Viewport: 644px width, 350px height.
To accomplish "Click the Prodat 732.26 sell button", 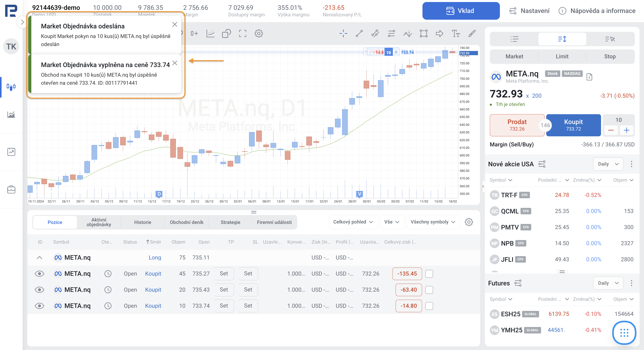I will pos(517,125).
